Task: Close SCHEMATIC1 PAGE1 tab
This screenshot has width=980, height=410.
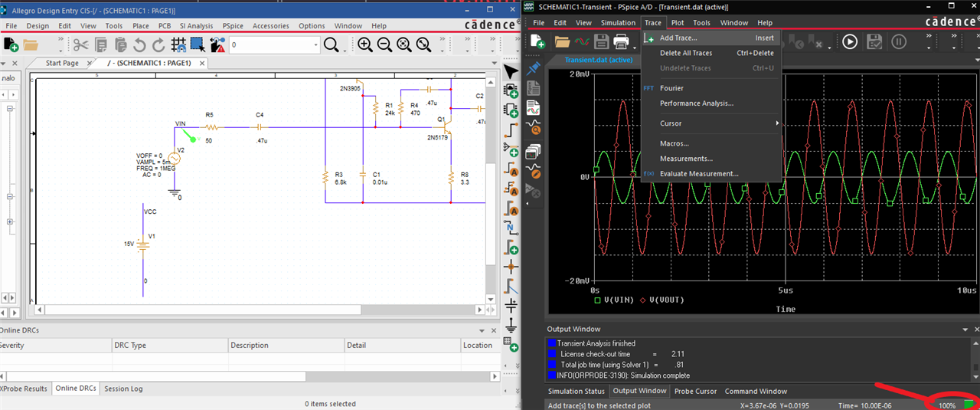Action: pyautogui.click(x=201, y=63)
